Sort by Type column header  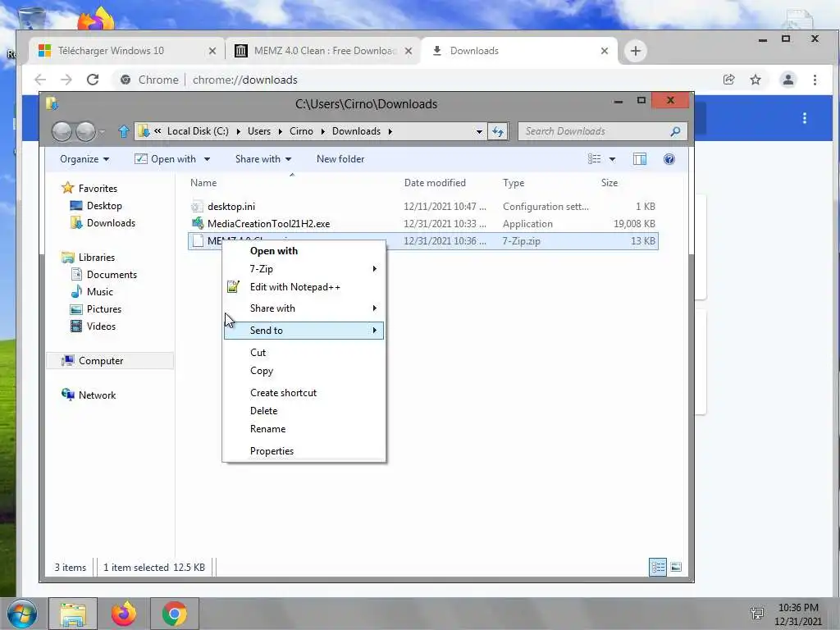[514, 183]
